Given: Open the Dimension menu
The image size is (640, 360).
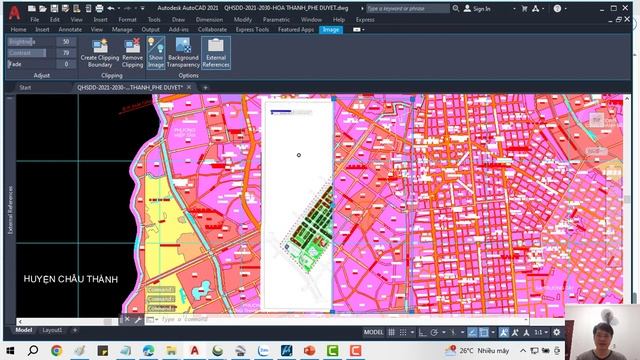Looking at the screenshot, I should (209, 20).
